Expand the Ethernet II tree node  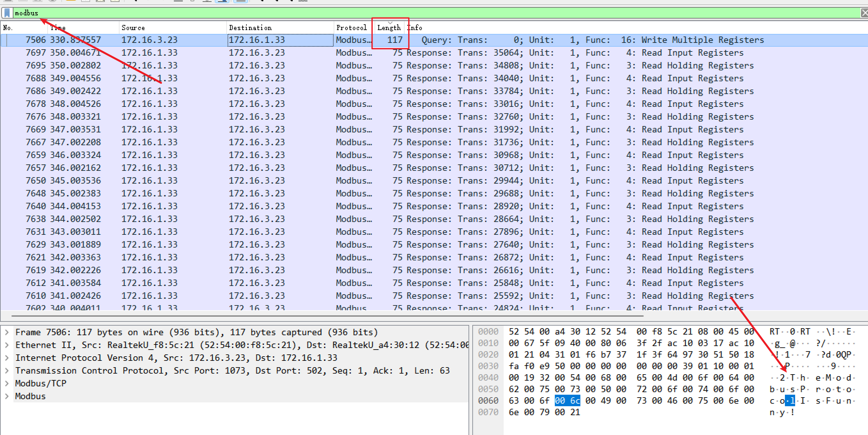(7, 345)
